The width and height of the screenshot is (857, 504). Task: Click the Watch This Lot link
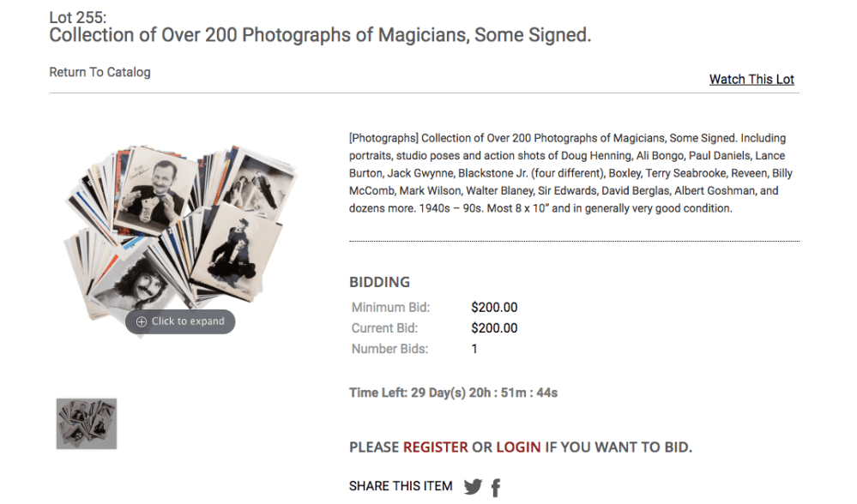point(751,79)
